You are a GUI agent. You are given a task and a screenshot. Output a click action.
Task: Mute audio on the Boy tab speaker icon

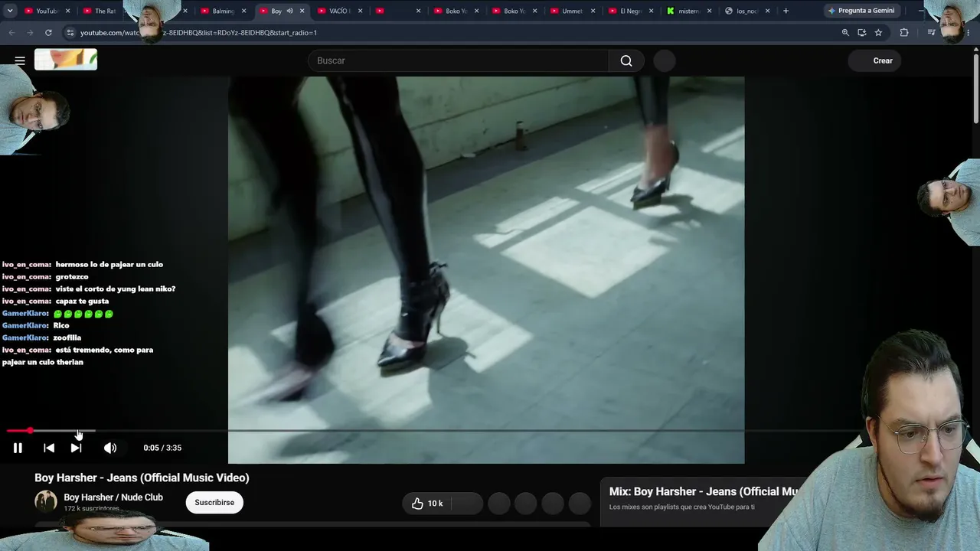(x=289, y=11)
